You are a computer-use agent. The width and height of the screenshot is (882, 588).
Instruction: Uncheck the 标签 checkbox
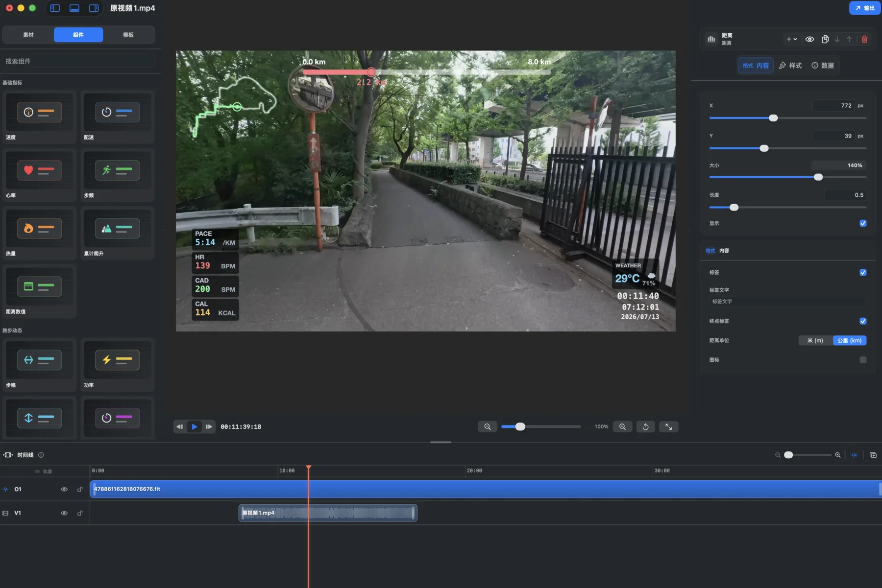point(863,272)
